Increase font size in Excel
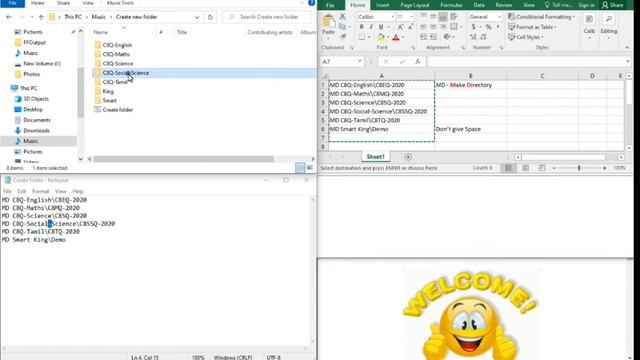Image resolution: width=640 pixels, height=360 pixels. point(400,27)
